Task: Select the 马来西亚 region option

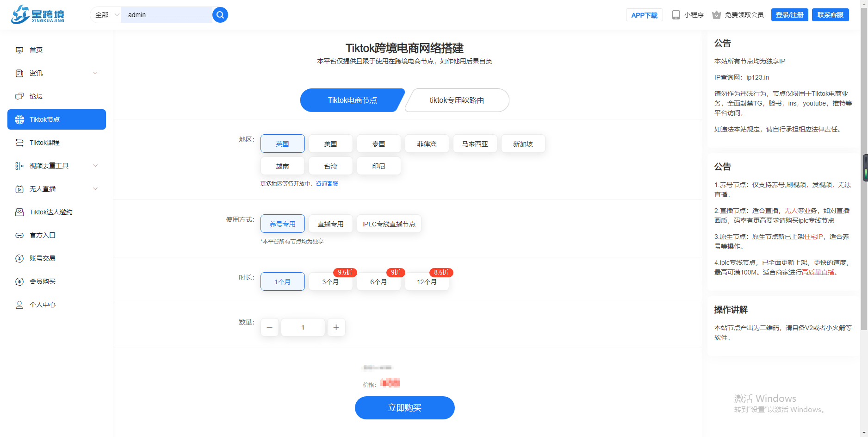Action: [x=475, y=144]
